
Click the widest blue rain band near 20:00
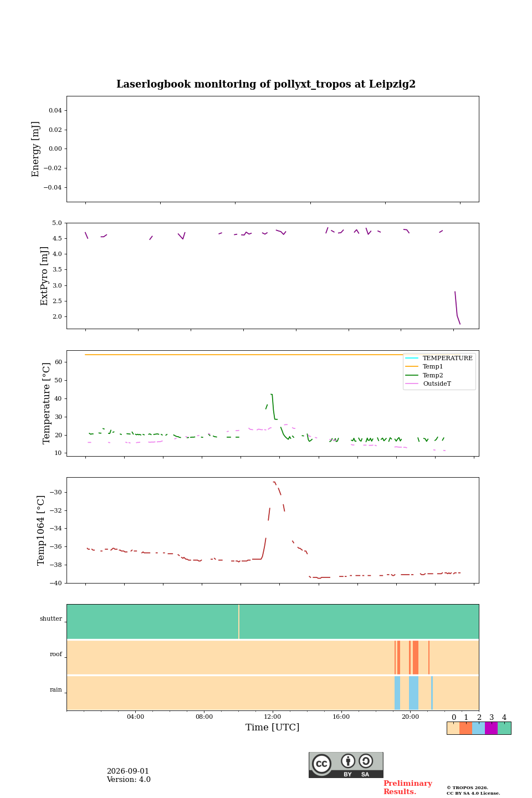pyautogui.click(x=413, y=693)
